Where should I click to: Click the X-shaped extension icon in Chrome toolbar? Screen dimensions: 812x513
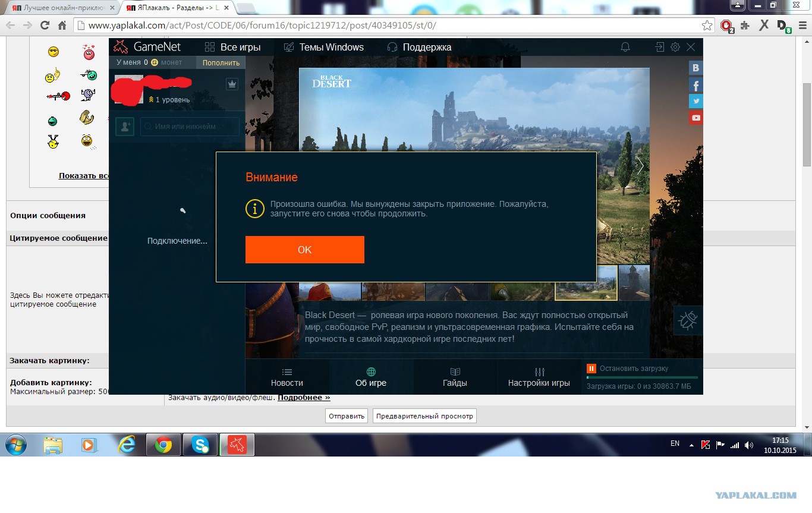[764, 25]
